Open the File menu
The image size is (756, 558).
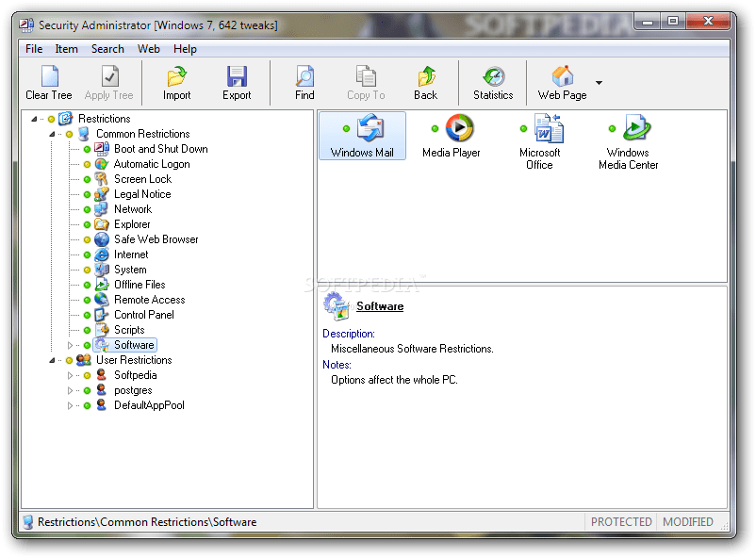point(34,49)
